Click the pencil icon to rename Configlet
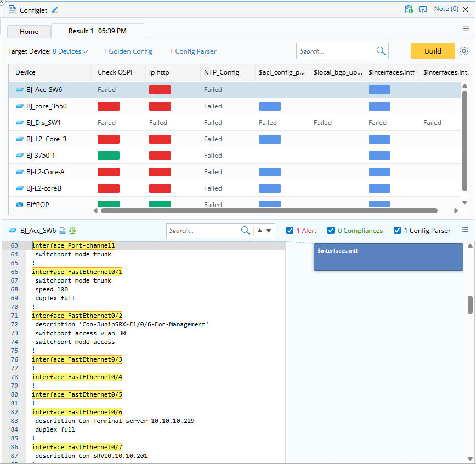 coord(54,10)
